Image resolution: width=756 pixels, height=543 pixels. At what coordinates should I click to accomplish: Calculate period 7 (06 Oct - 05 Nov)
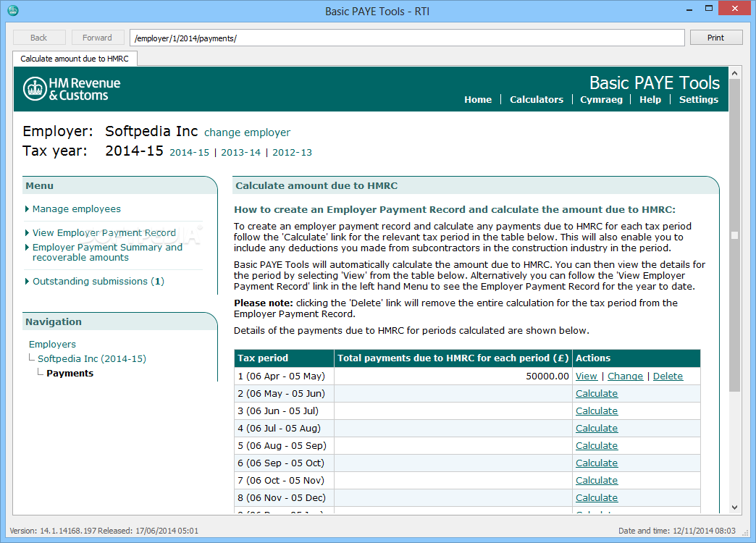597,480
